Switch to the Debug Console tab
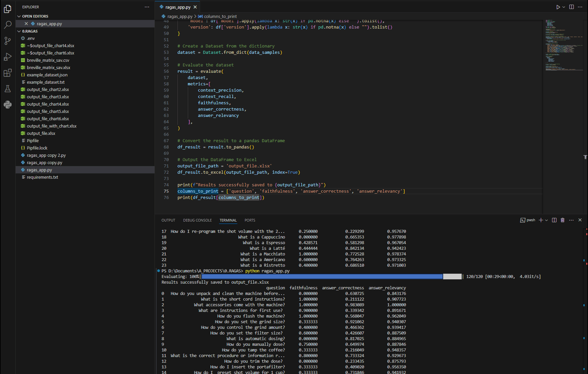Image resolution: width=588 pixels, height=374 pixels. pyautogui.click(x=197, y=220)
